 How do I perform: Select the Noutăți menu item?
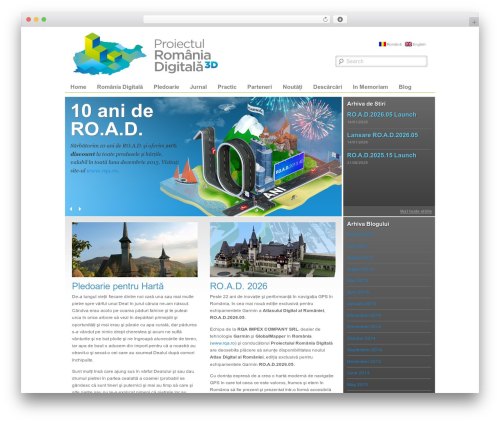tap(292, 87)
